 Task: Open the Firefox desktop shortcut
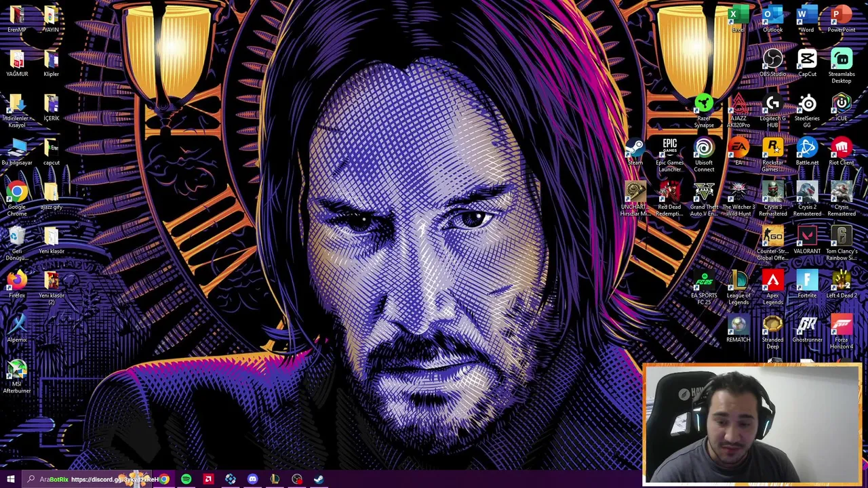point(17,285)
